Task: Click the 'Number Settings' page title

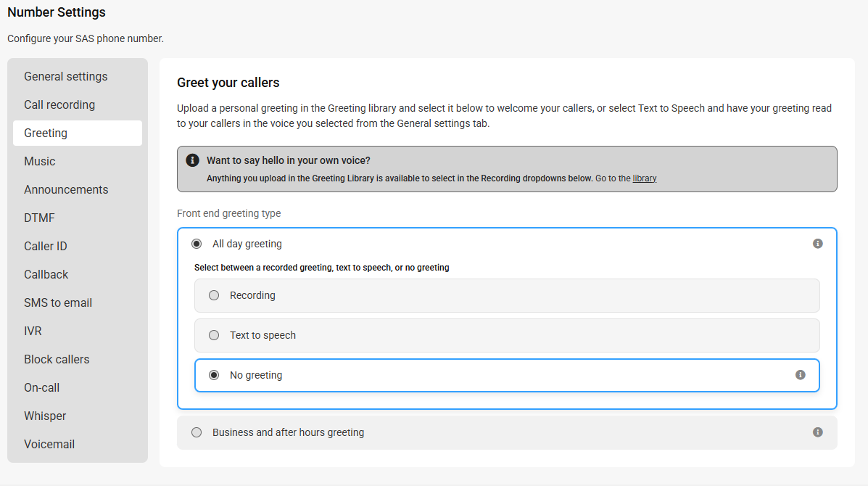Action: (x=57, y=12)
